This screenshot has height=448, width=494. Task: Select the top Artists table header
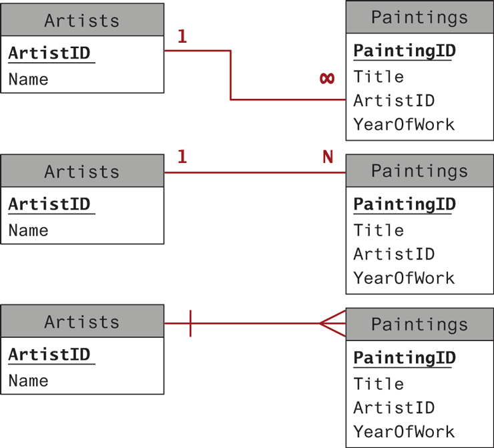[82, 20]
